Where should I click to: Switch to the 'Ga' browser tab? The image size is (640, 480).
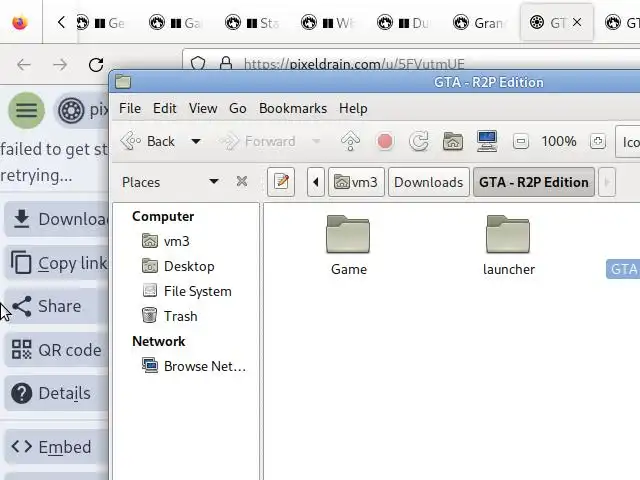(x=176, y=23)
